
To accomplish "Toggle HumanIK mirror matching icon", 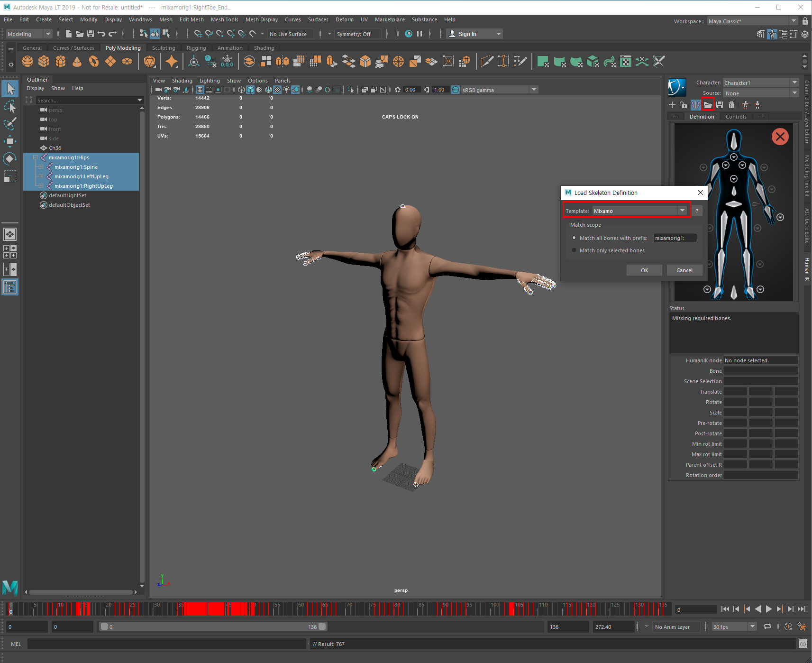I will coord(696,105).
